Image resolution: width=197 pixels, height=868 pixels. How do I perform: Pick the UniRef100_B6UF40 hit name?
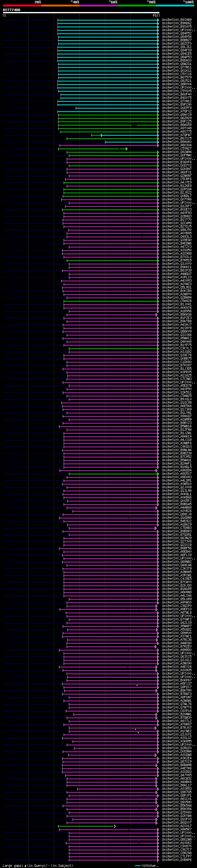(x=177, y=94)
